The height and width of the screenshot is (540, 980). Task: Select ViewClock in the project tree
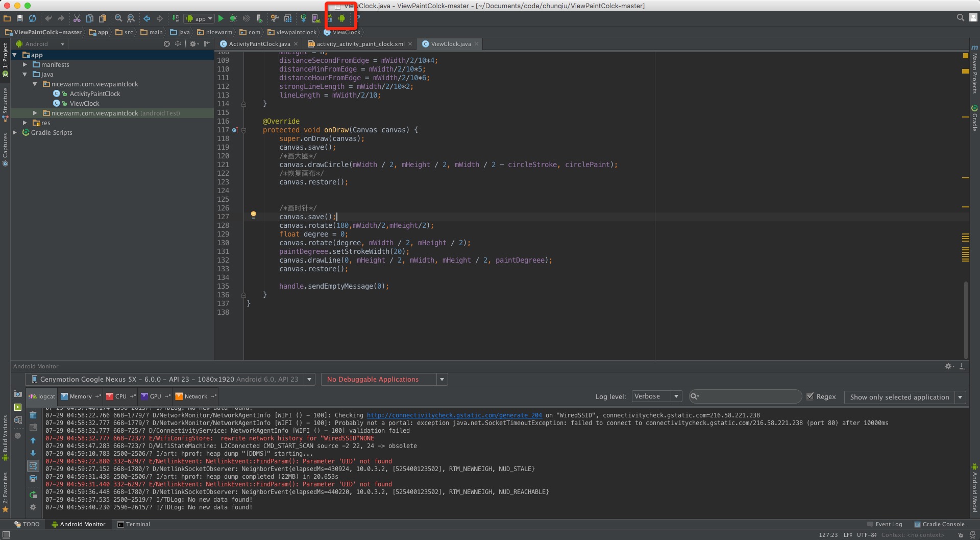(84, 104)
